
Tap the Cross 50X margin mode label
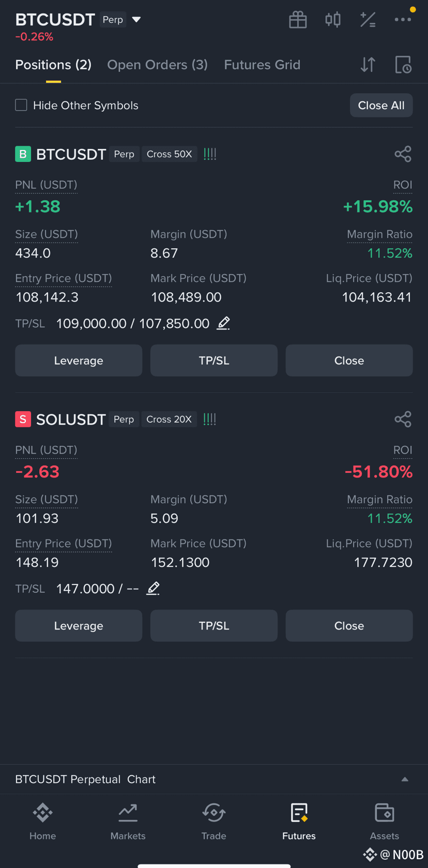[169, 154]
